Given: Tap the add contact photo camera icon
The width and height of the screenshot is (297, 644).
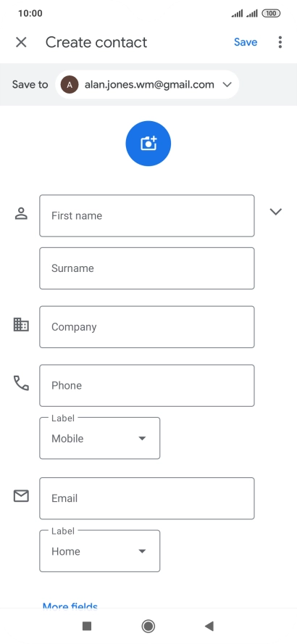Looking at the screenshot, I should [x=148, y=144].
